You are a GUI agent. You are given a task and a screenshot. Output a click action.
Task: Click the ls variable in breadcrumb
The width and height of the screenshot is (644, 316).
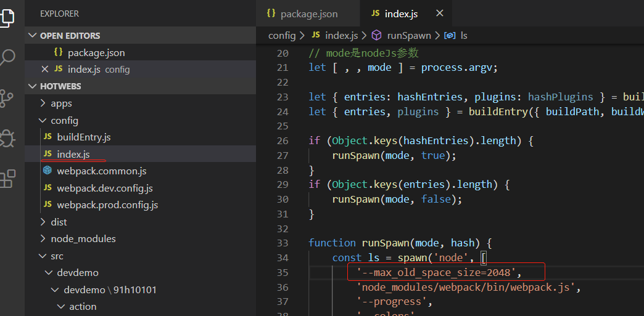463,36
